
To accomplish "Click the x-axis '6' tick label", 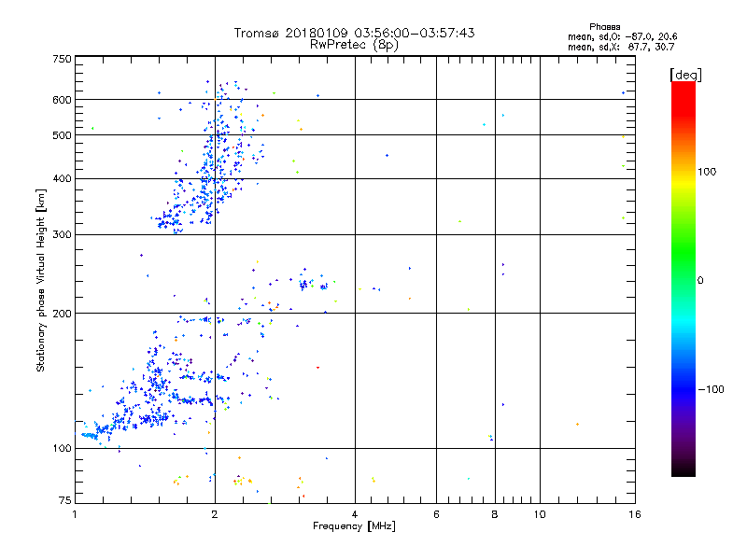I will click(x=436, y=514).
